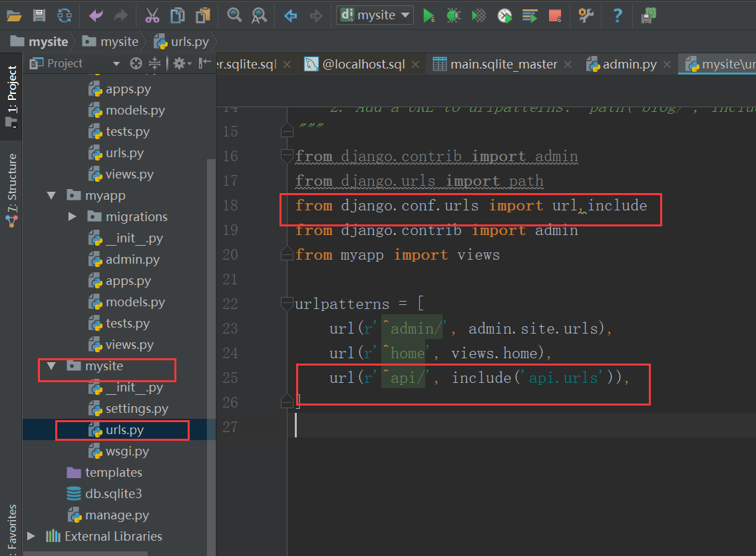Click the Replace magnifier icon

(x=260, y=15)
